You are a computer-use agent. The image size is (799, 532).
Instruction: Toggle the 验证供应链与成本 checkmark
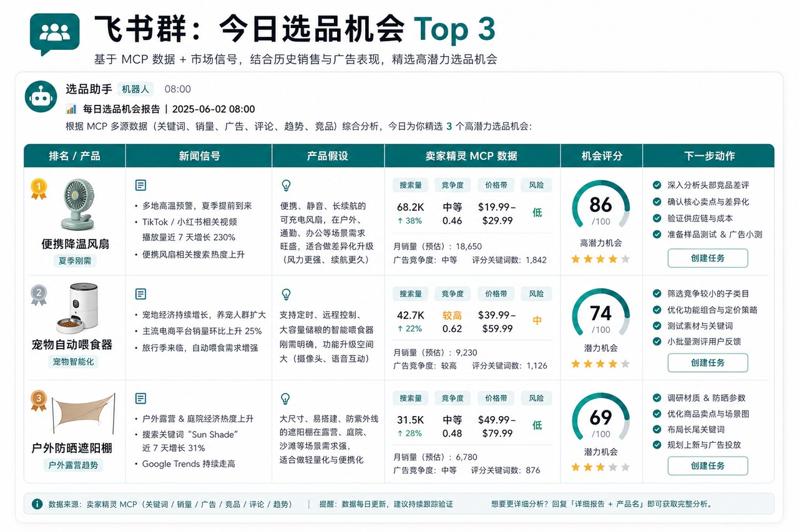click(657, 218)
